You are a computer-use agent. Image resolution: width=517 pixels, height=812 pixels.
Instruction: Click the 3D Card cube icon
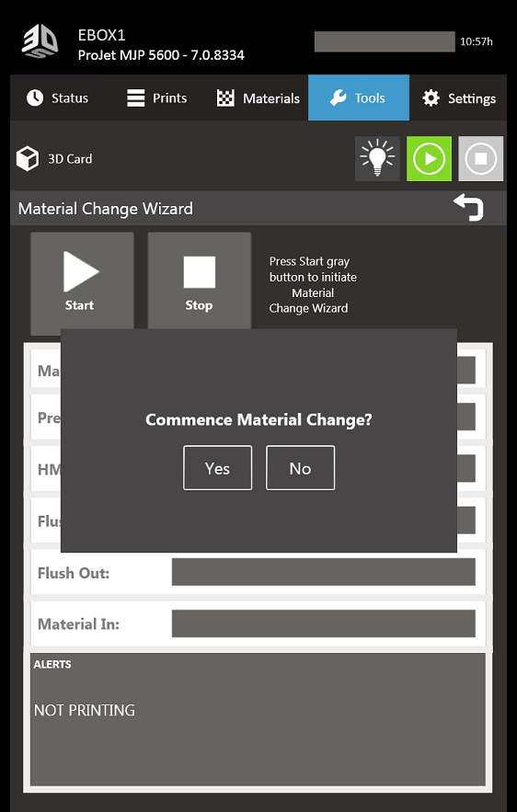coord(28,158)
